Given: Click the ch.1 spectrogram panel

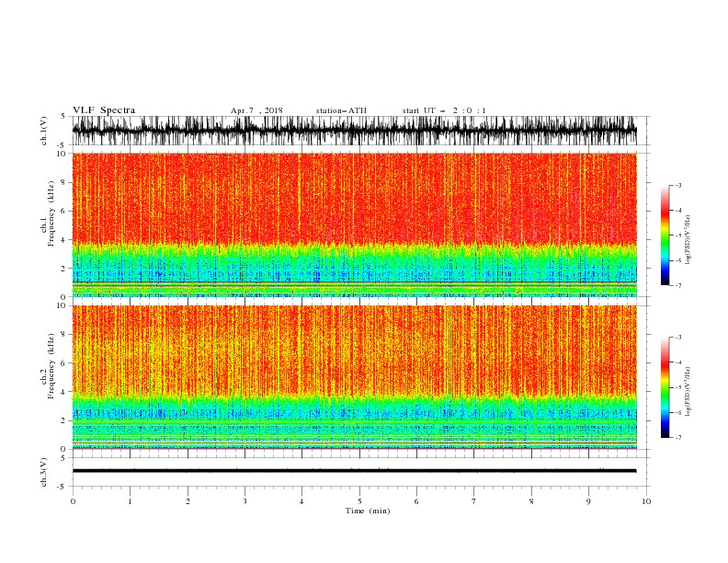Looking at the screenshot, I should (x=354, y=224).
